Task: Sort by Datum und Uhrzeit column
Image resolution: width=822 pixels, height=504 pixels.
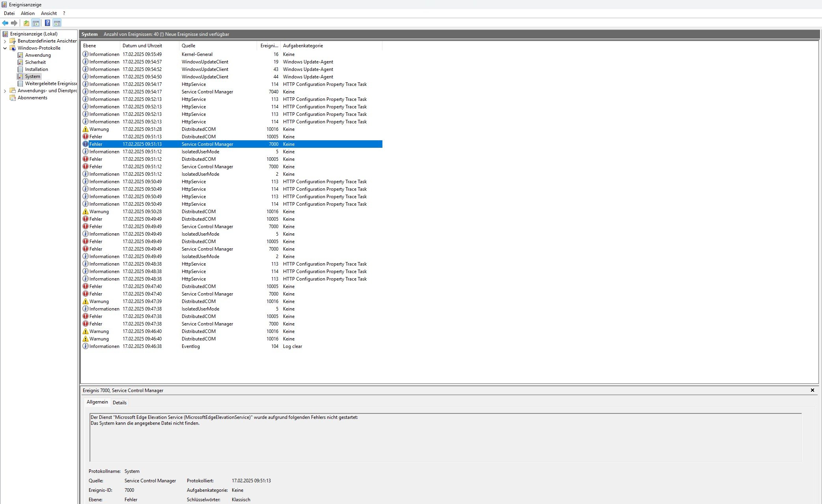Action: click(x=142, y=46)
